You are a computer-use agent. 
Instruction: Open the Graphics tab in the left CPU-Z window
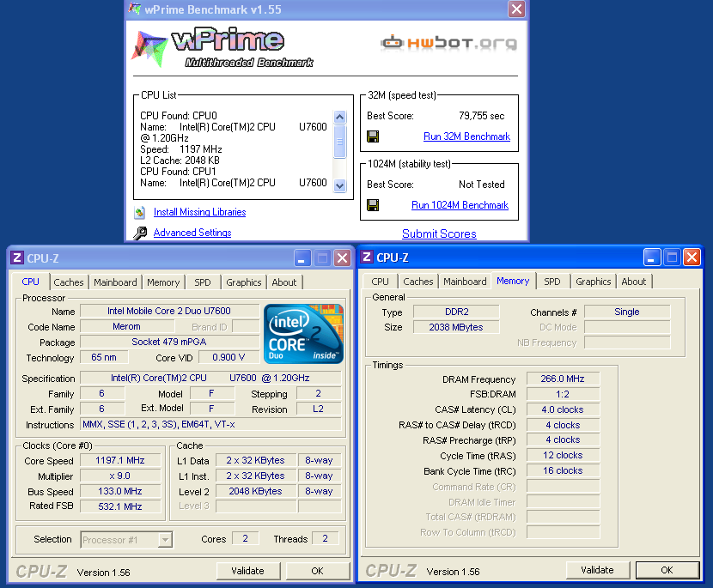(x=244, y=282)
